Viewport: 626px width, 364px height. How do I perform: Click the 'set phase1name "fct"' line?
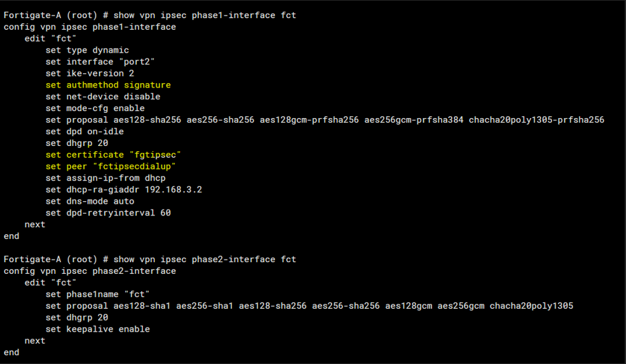click(97, 295)
